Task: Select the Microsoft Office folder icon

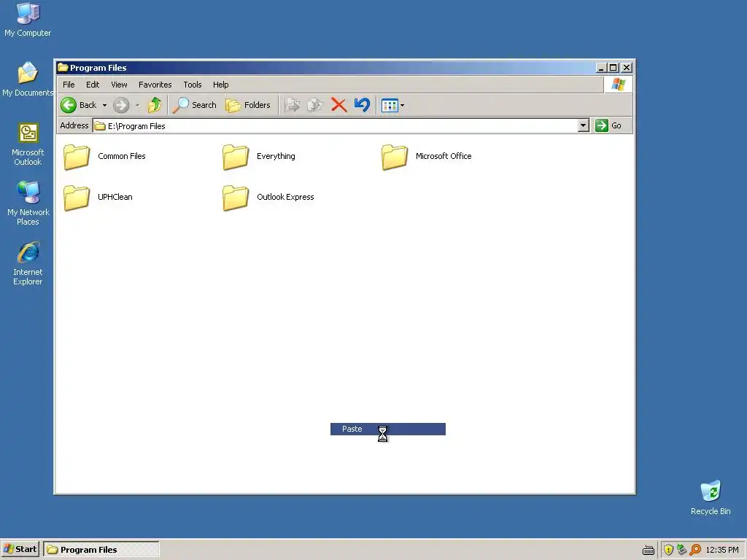Action: coord(395,157)
